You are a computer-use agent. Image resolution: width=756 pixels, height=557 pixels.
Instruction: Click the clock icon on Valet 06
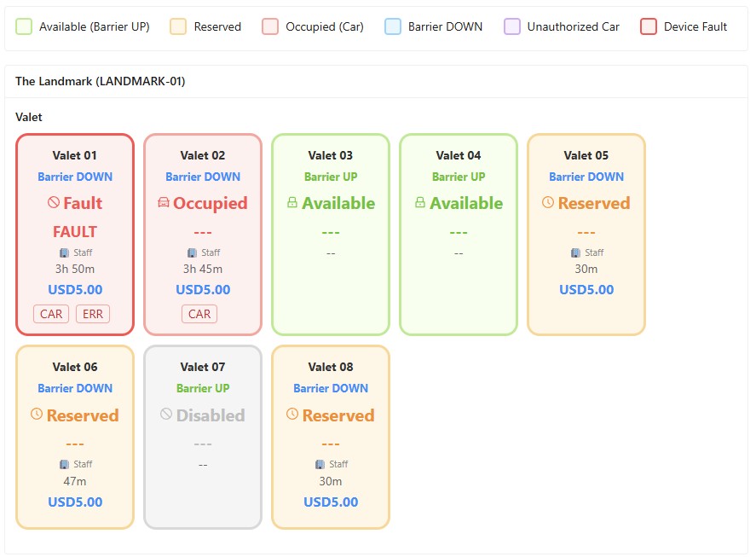point(37,415)
